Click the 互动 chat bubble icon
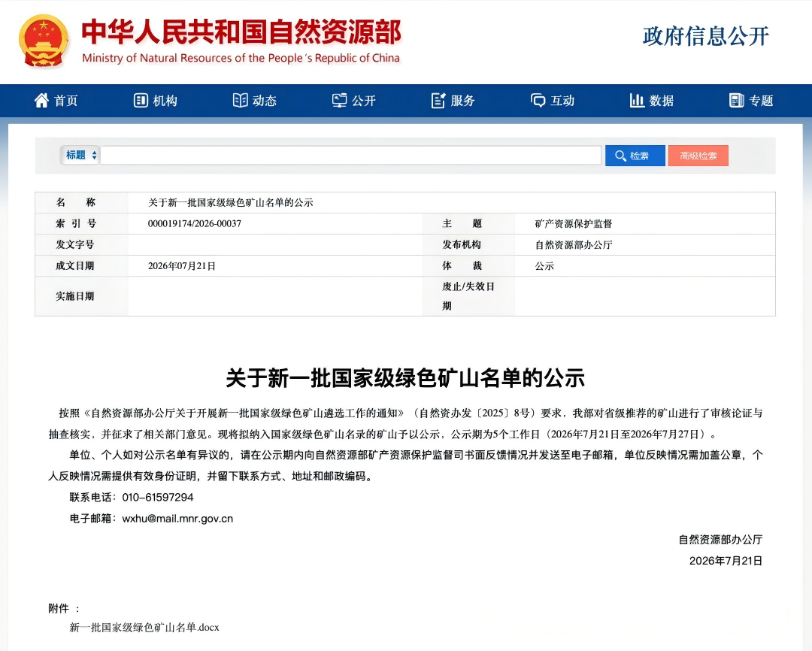Screen dimensions: 812x651 (538, 100)
